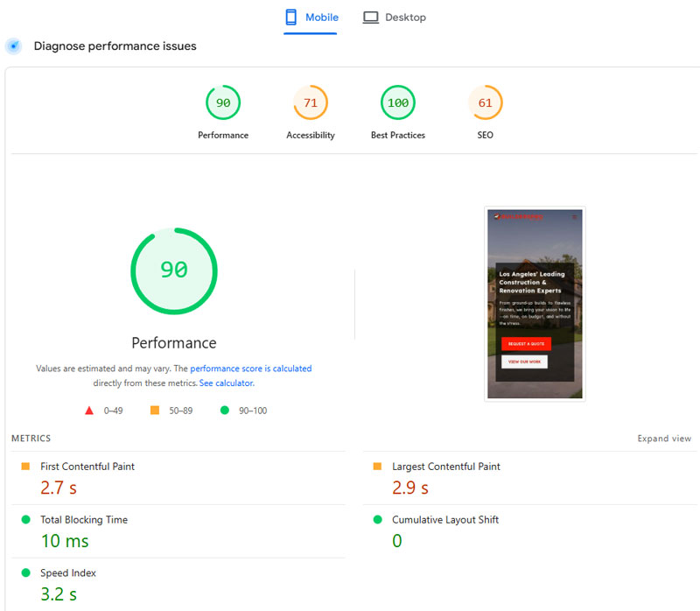Open the See calculator link
Viewport: 700px width, 611px height.
click(227, 383)
